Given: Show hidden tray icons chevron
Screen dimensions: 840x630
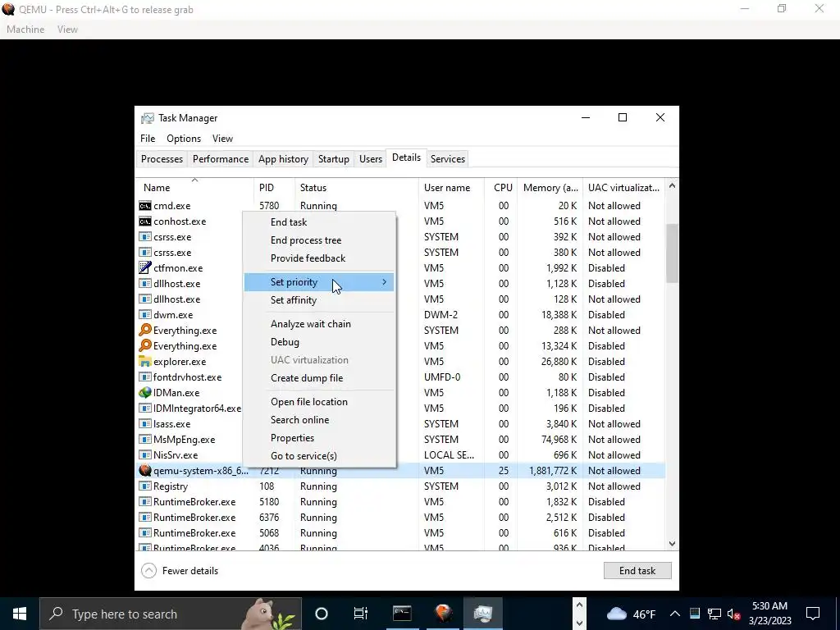Looking at the screenshot, I should (675, 614).
